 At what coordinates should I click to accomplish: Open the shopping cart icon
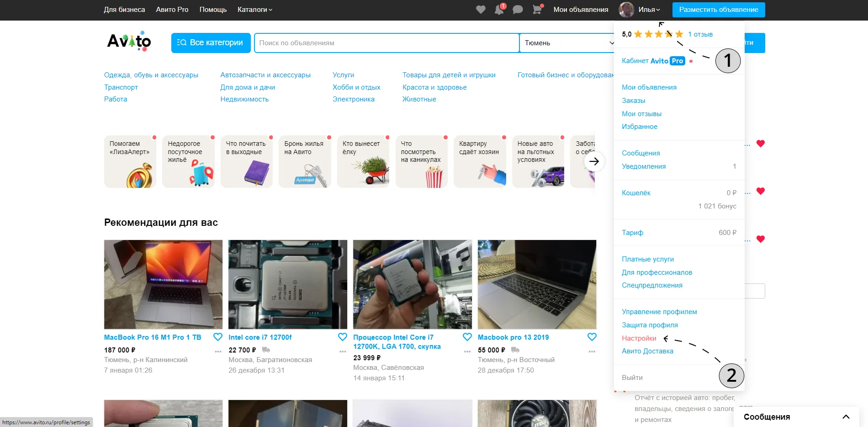(537, 9)
